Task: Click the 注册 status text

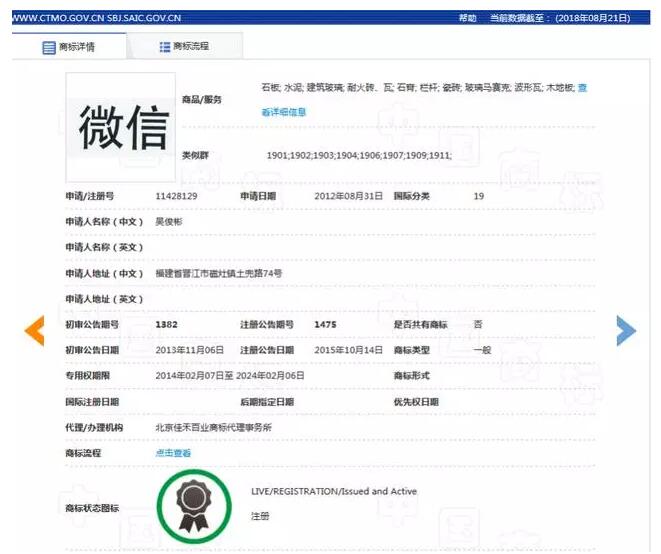Action: coord(260,516)
